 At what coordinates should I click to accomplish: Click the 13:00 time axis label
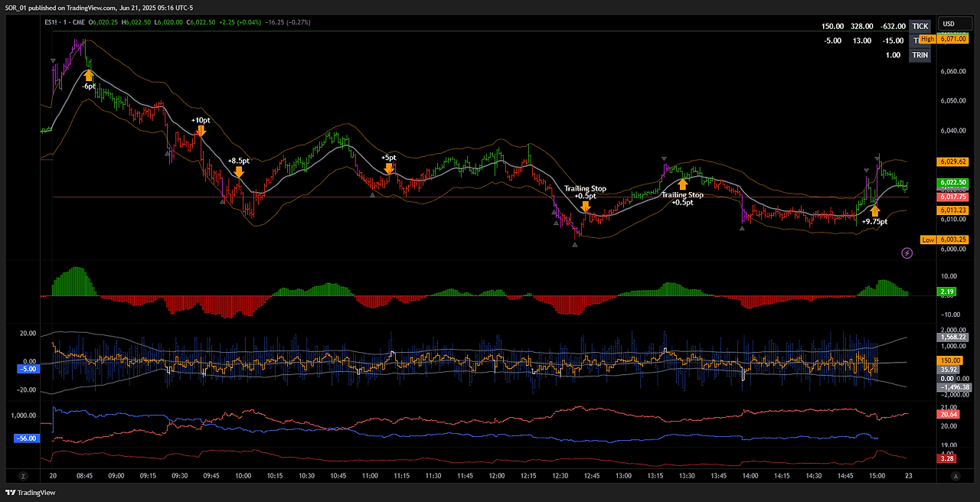[623, 476]
